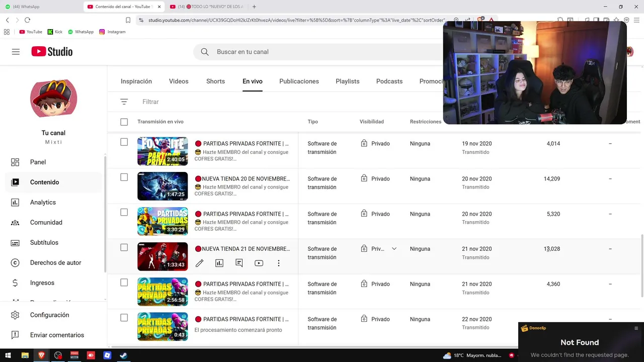Click View on YouTube icon for NUEVA TIENDA 21
644x362 pixels.
tap(259, 263)
